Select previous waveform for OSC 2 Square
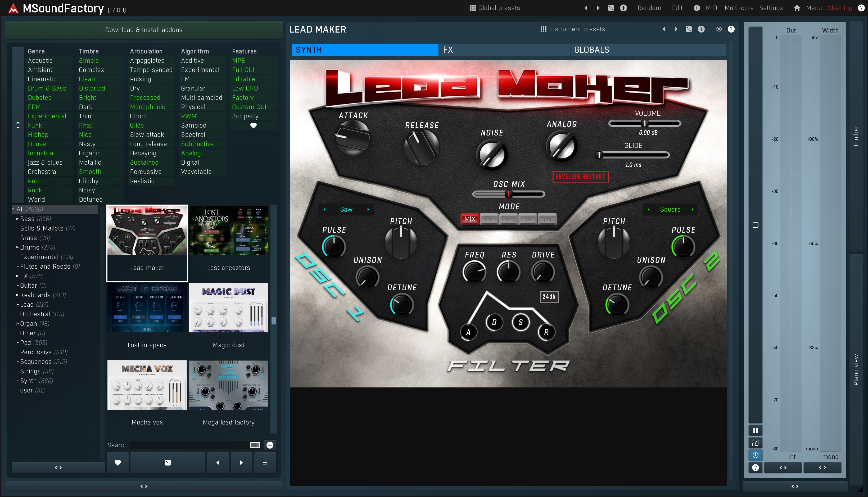The width and height of the screenshot is (868, 497). tap(649, 210)
